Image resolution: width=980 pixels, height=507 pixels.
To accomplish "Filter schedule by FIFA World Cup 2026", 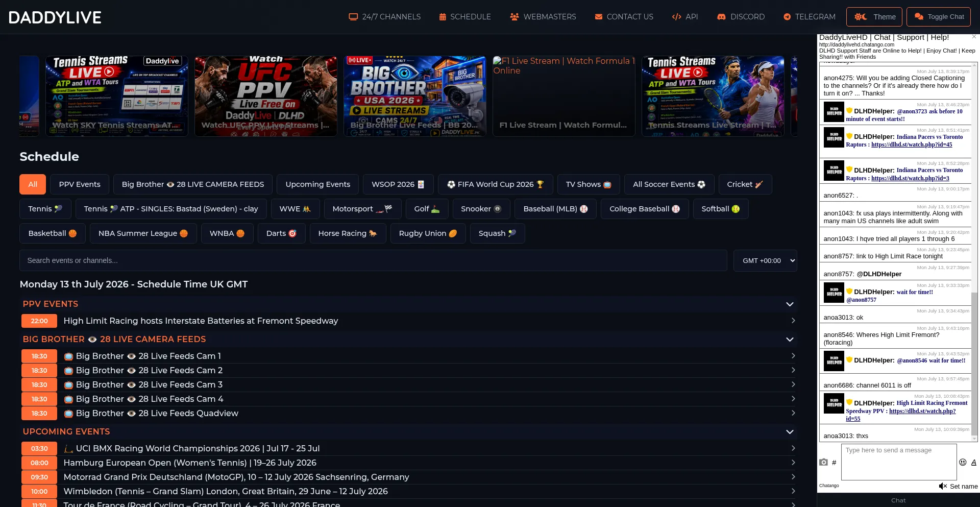I will (495, 184).
